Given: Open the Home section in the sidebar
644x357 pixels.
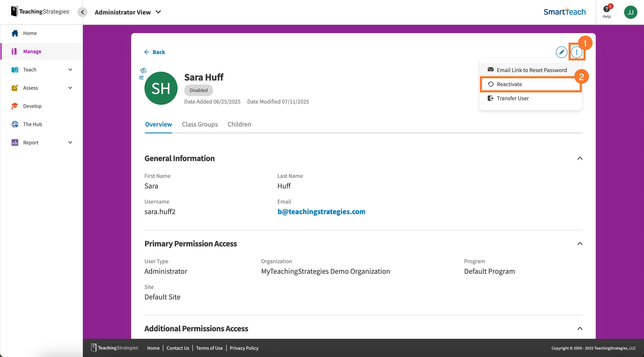Looking at the screenshot, I should 30,33.
